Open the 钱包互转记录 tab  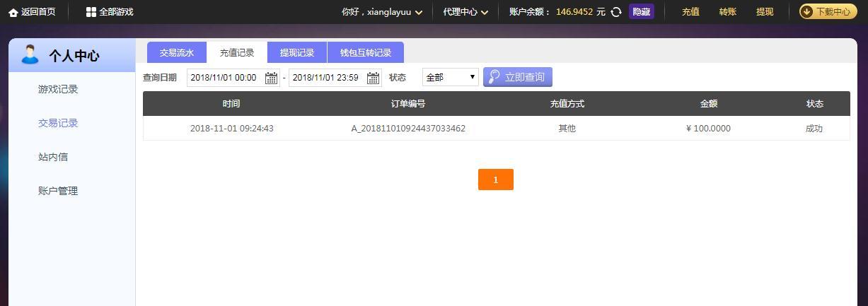(366, 52)
